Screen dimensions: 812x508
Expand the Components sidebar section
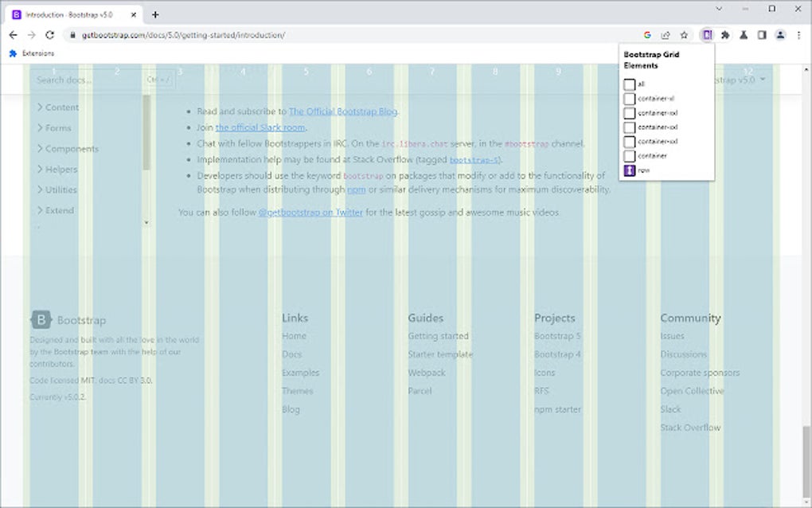(68, 149)
